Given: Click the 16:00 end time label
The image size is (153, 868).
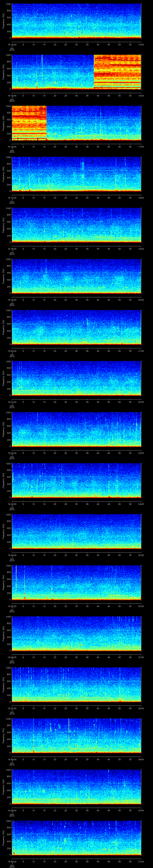Looking at the screenshot, I should [141, 96].
